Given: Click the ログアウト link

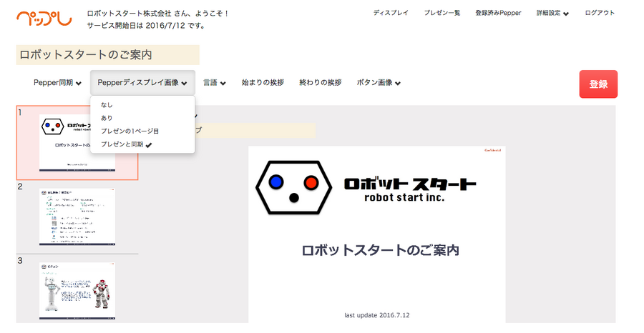Looking at the screenshot, I should pyautogui.click(x=599, y=13).
